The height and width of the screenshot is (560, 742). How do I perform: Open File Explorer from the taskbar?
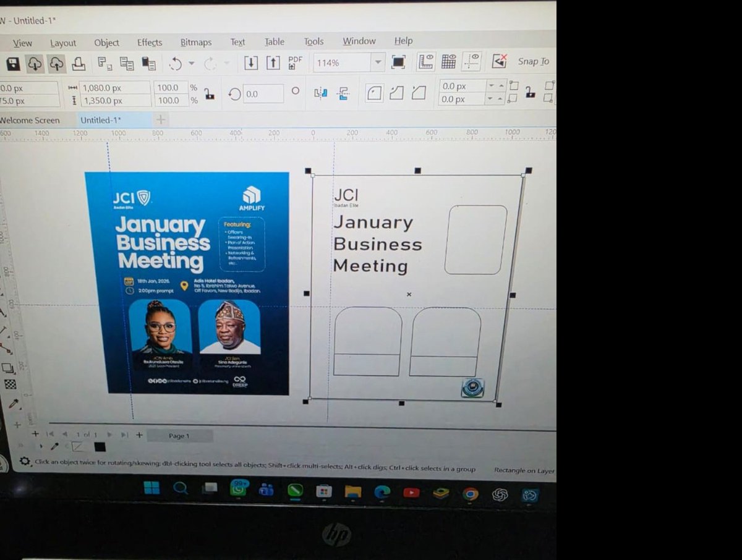click(352, 492)
